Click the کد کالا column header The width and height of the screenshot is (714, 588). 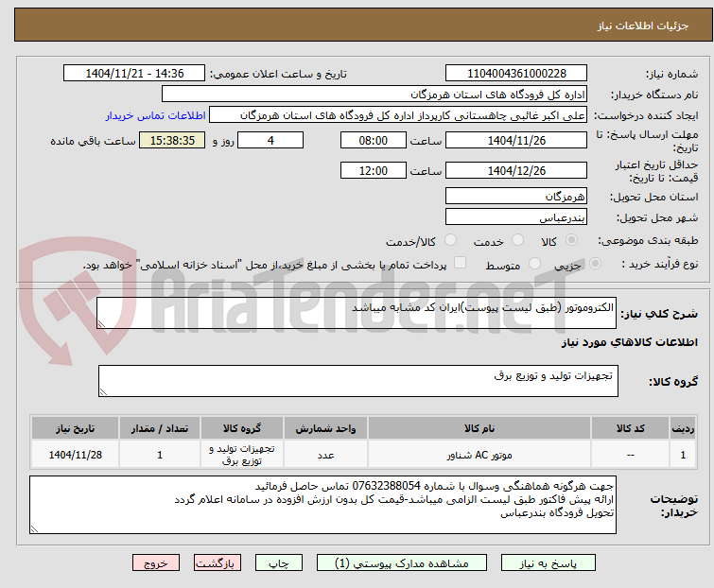coord(630,428)
